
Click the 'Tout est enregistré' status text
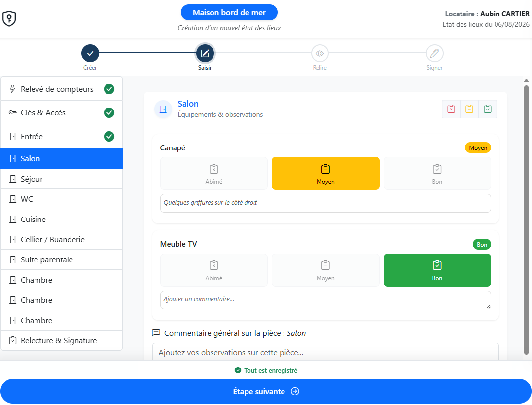pyautogui.click(x=271, y=370)
